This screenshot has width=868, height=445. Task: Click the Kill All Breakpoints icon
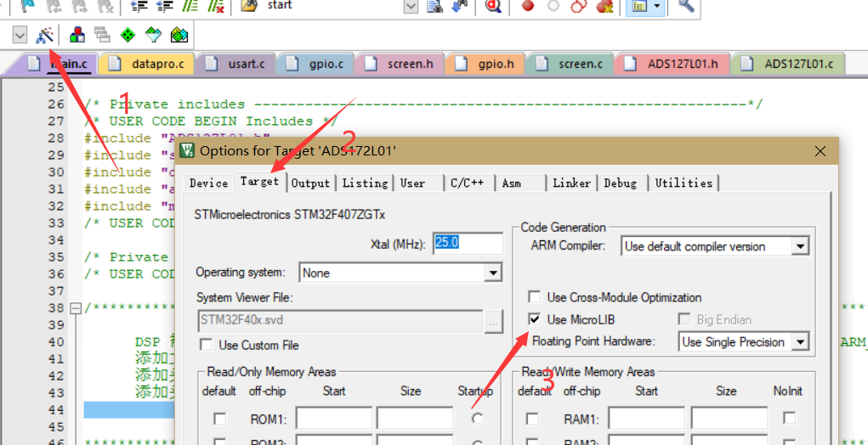(604, 6)
